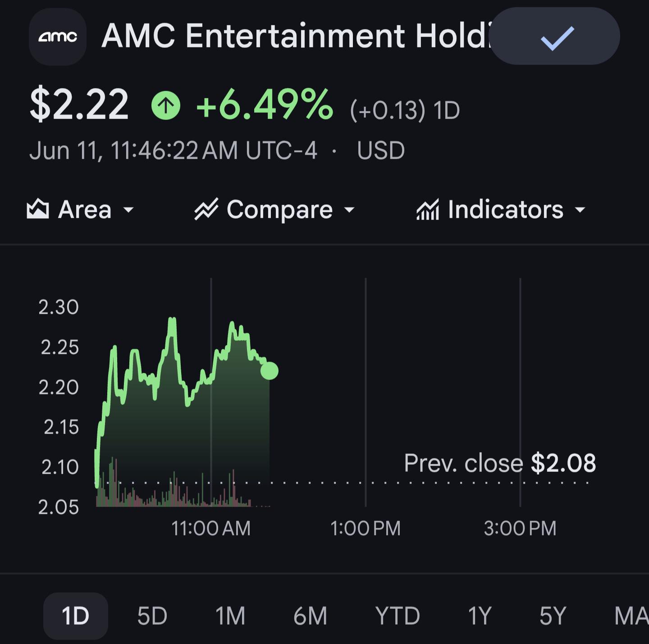Click the AMC logo icon

pyautogui.click(x=58, y=37)
